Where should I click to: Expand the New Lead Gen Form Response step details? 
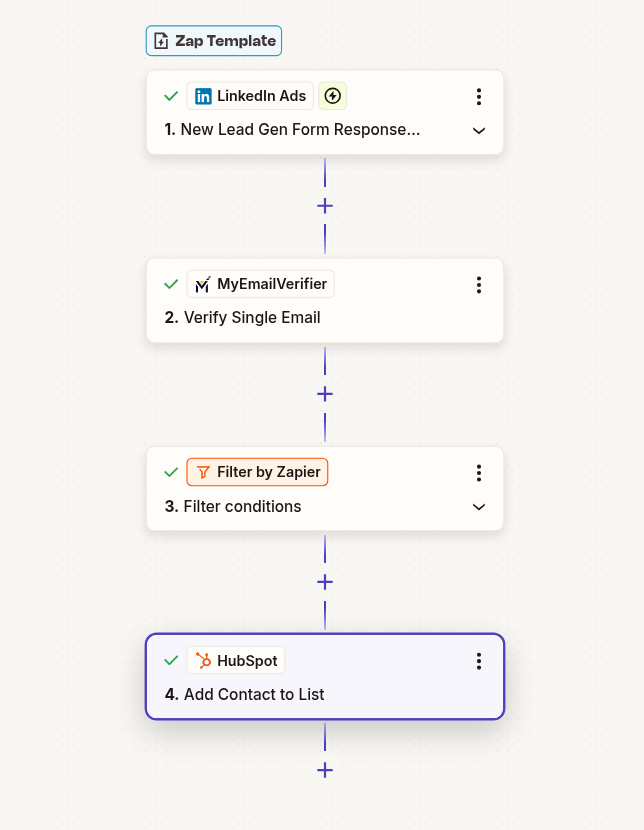click(x=479, y=129)
